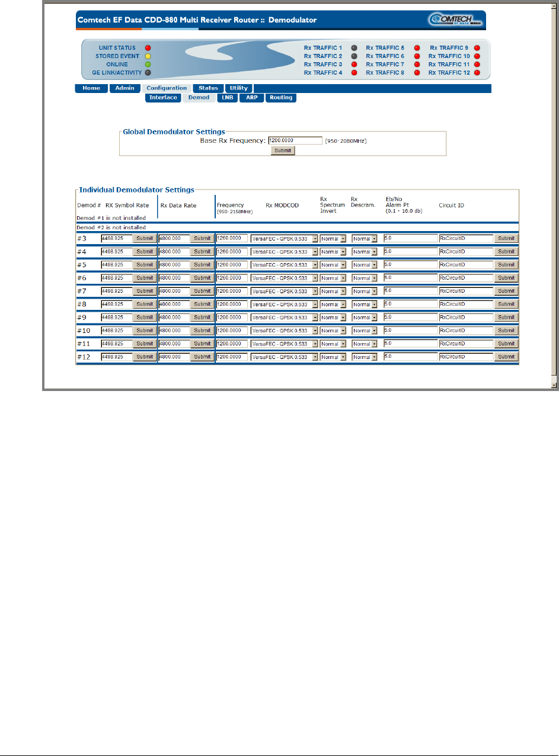The image size is (559, 756).
Task: Click the Unit Status red LED indicator
Action: (148, 48)
